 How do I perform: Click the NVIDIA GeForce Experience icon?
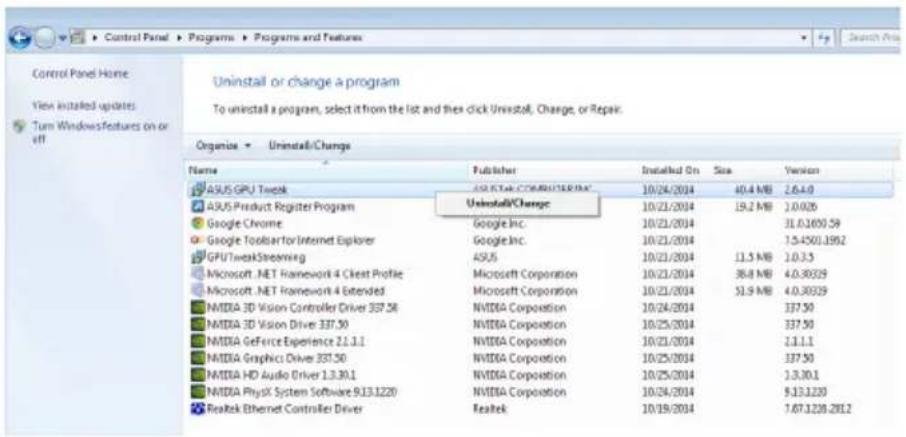(x=198, y=341)
